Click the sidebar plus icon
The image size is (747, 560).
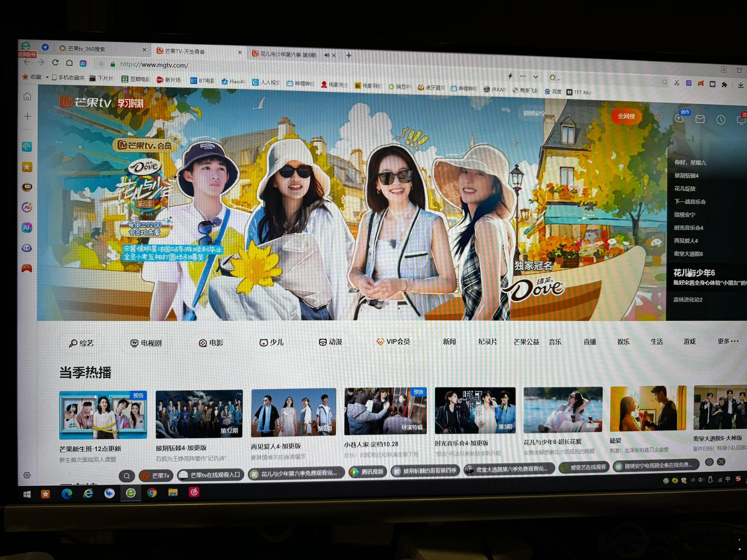pyautogui.click(x=27, y=116)
